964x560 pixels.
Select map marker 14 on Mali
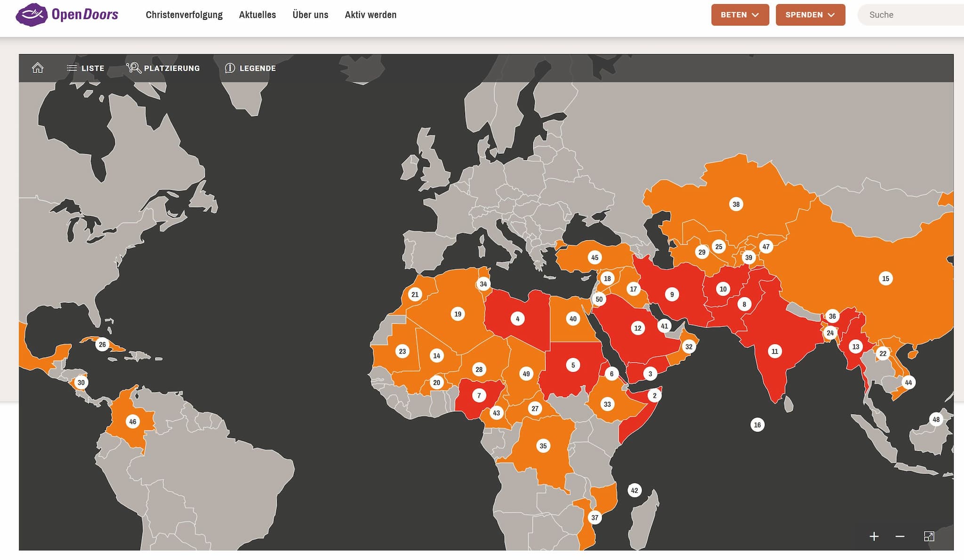click(x=437, y=356)
